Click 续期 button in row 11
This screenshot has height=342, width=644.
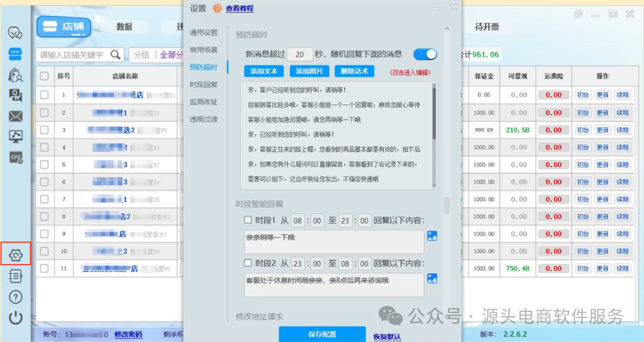(x=622, y=269)
